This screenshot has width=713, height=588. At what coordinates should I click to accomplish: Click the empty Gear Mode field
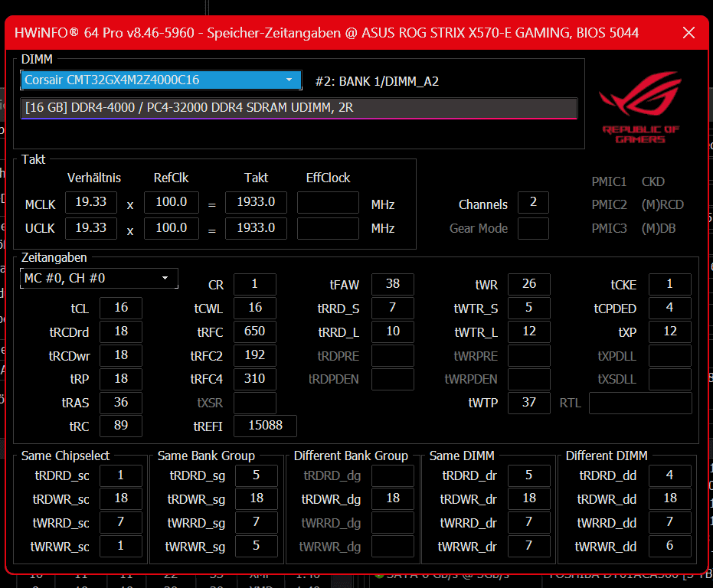(533, 228)
